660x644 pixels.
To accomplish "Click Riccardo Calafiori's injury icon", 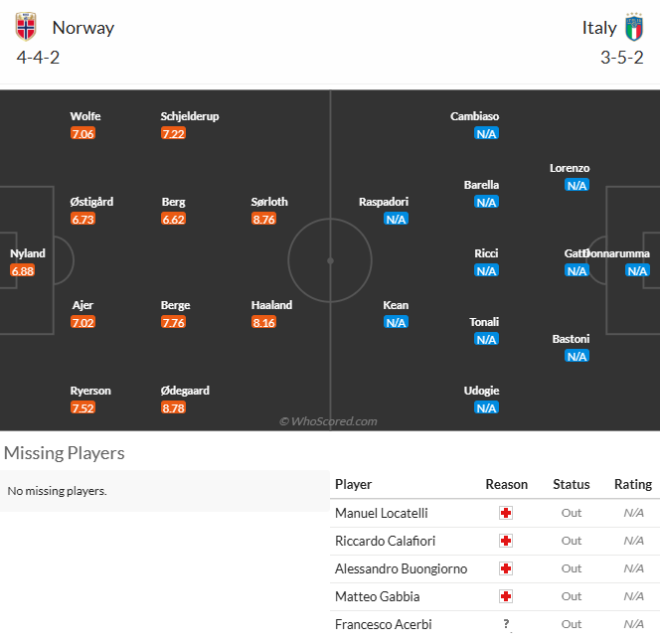I will point(506,541).
